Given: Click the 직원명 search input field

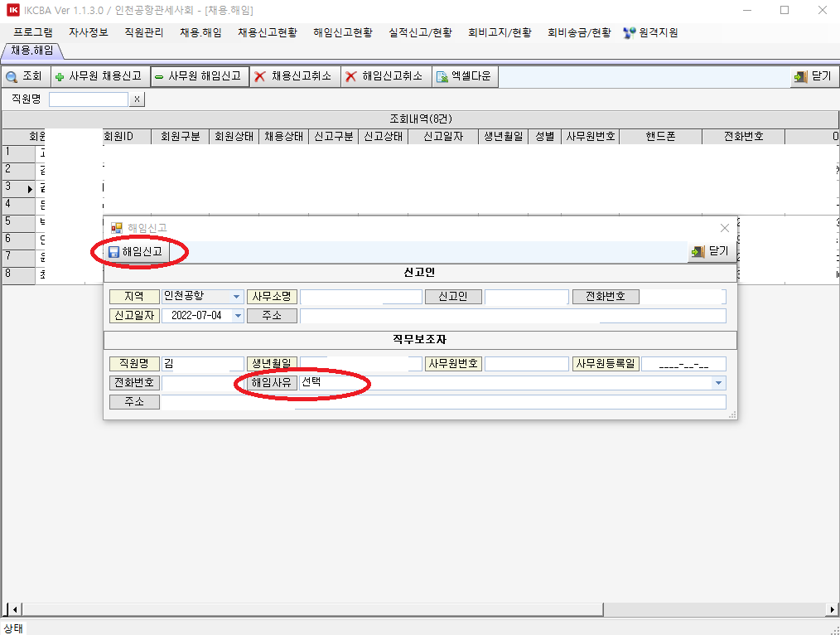Looking at the screenshot, I should coord(89,99).
